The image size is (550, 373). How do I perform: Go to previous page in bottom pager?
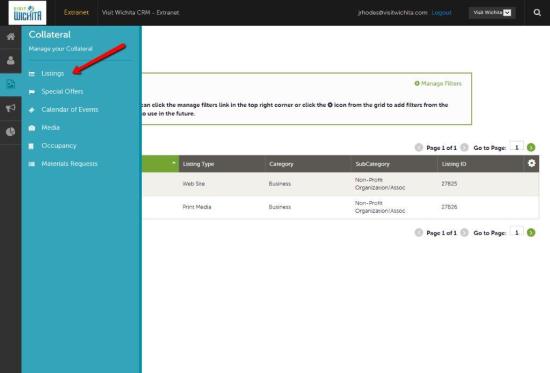point(418,232)
